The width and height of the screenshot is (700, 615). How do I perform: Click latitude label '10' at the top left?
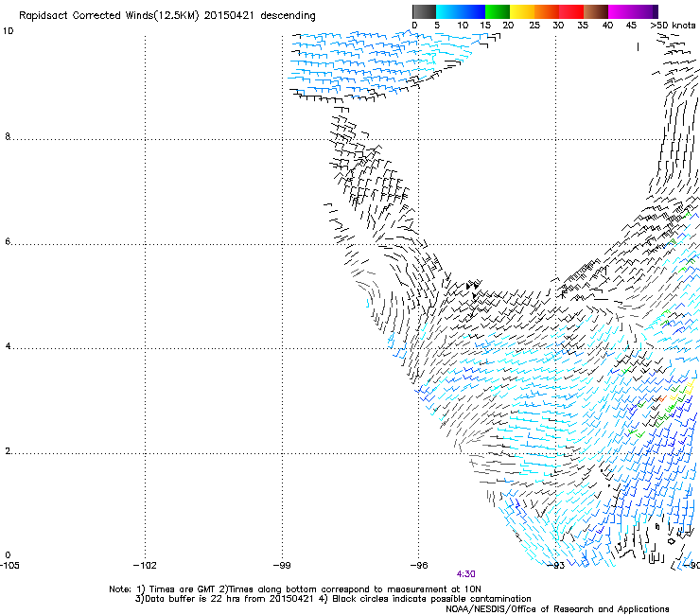click(8, 31)
